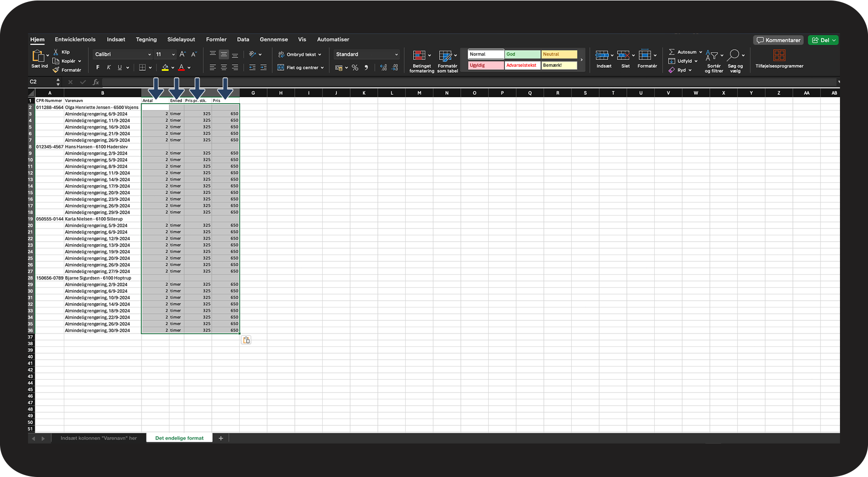Expand the Standard number format dropdown

pos(396,55)
